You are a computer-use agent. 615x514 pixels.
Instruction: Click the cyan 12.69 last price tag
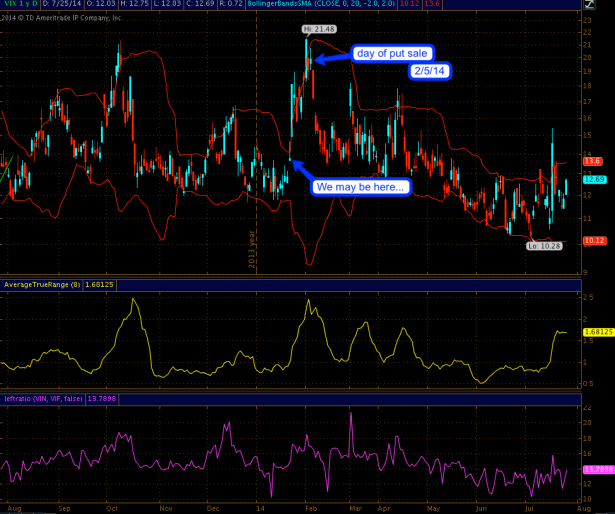pyautogui.click(x=591, y=180)
